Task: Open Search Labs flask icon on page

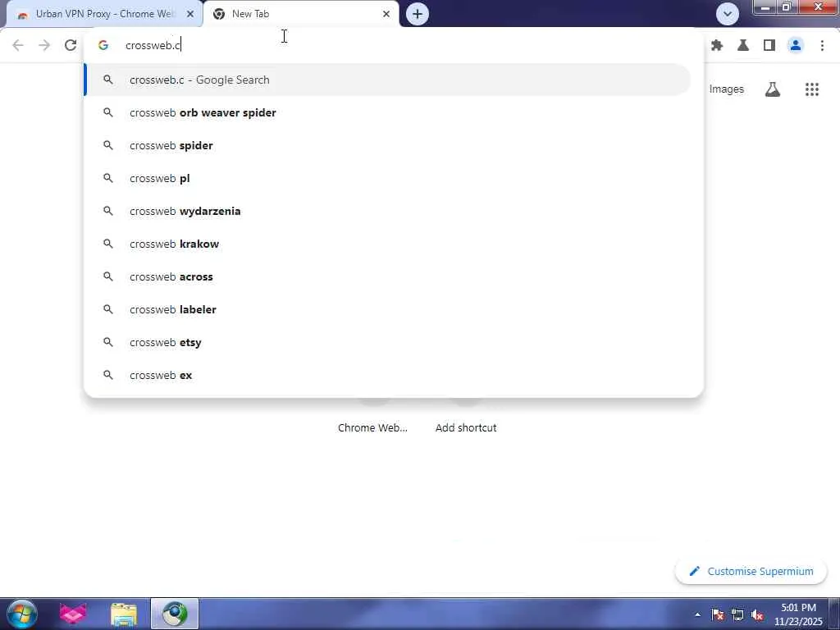Action: 773,89
